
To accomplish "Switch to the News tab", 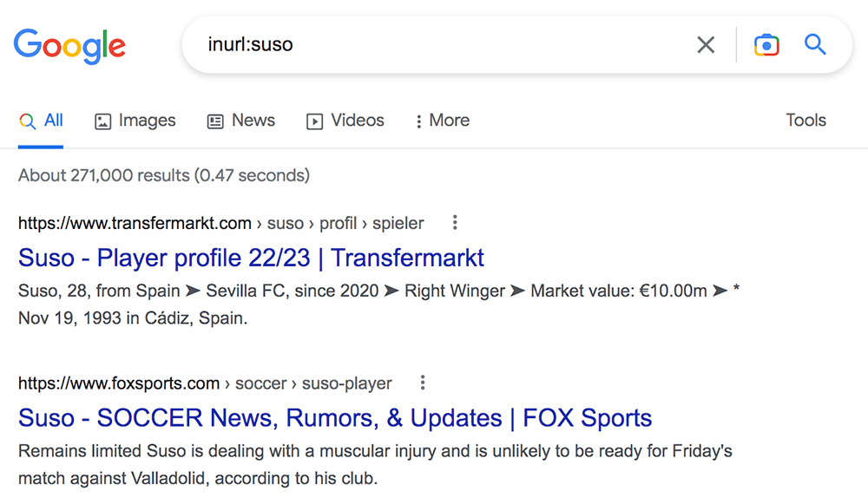I will (x=240, y=121).
